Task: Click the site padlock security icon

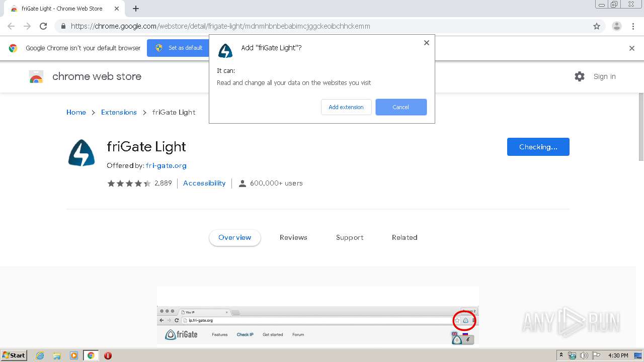Action: 63,26
